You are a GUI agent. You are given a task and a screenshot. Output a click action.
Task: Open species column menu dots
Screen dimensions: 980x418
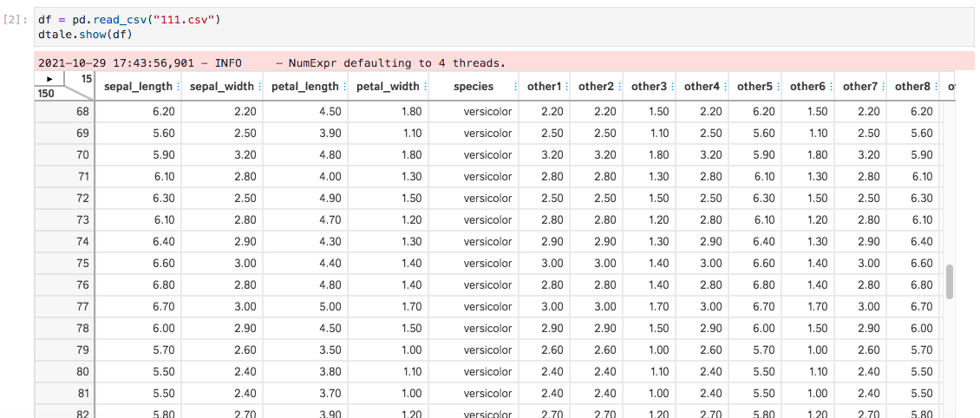click(515, 87)
